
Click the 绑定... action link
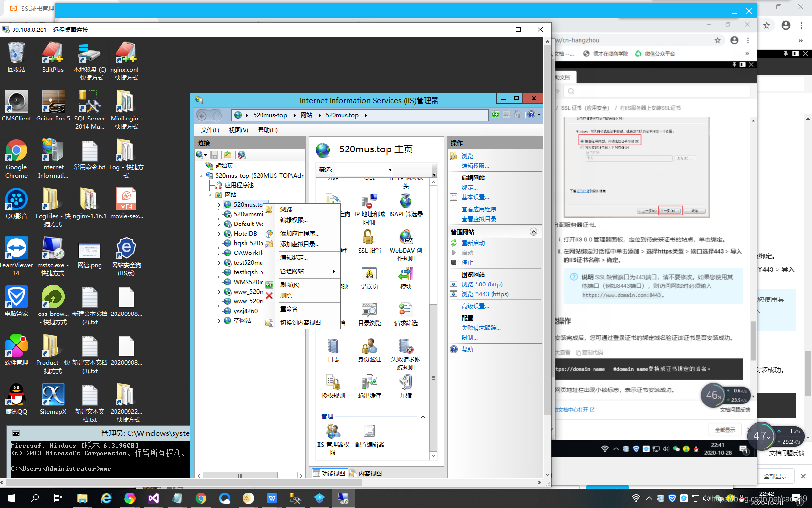[469, 188]
